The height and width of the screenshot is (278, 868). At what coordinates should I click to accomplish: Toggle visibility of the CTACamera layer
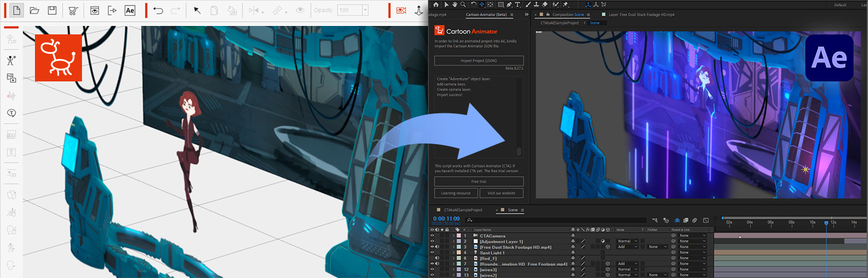[432, 236]
